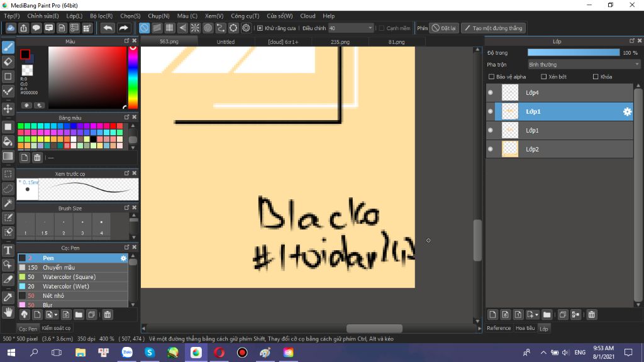Viewport: 644px width, 362px height.
Task: Click the rainbow hue slider bar
Action: click(x=133, y=77)
